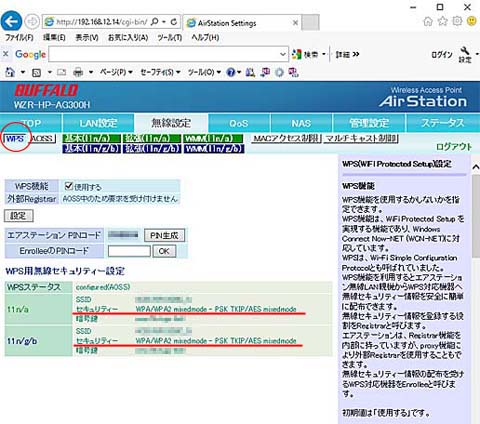Click the round gear icon in command bar

coord(279,72)
